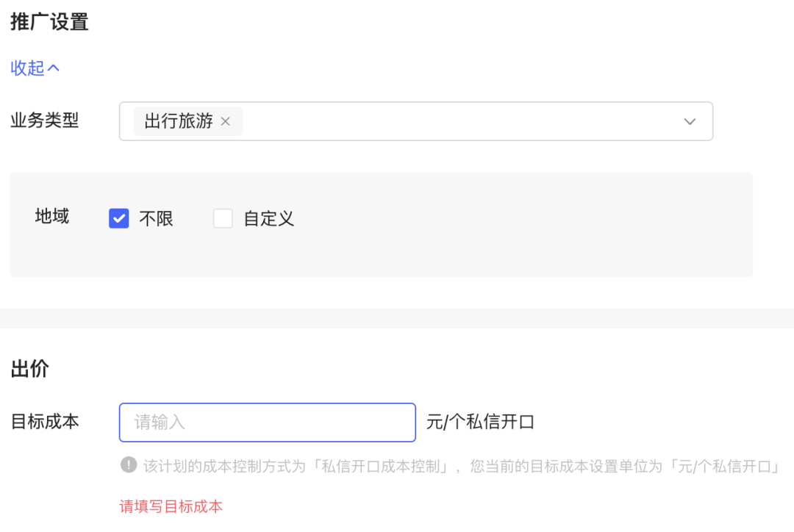This screenshot has width=794, height=532.
Task: Click the 请输入 placeholder area
Action: pos(158,423)
